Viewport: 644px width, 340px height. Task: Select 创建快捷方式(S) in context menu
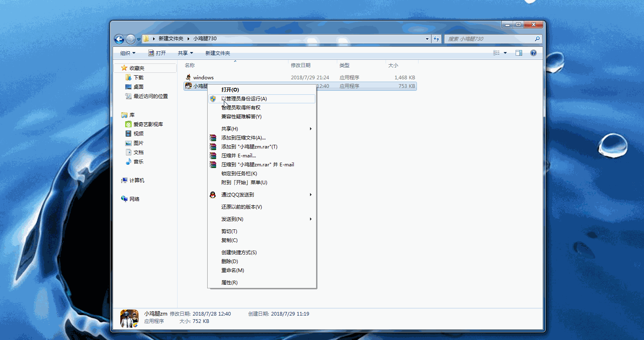pyautogui.click(x=239, y=253)
